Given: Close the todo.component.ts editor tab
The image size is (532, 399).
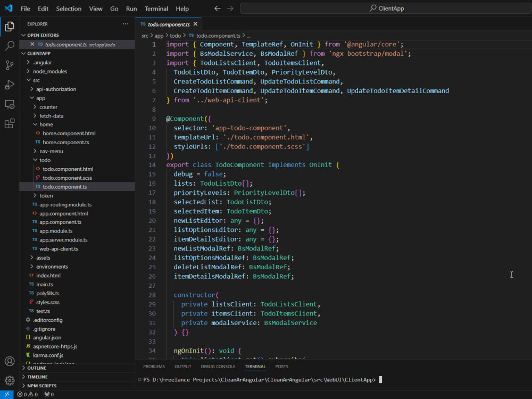Looking at the screenshot, I should click(x=195, y=24).
